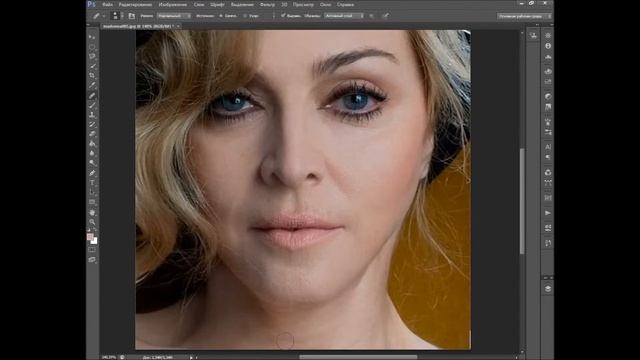The image size is (640, 360).
Task: Open the 3D menu
Action: (x=284, y=4)
